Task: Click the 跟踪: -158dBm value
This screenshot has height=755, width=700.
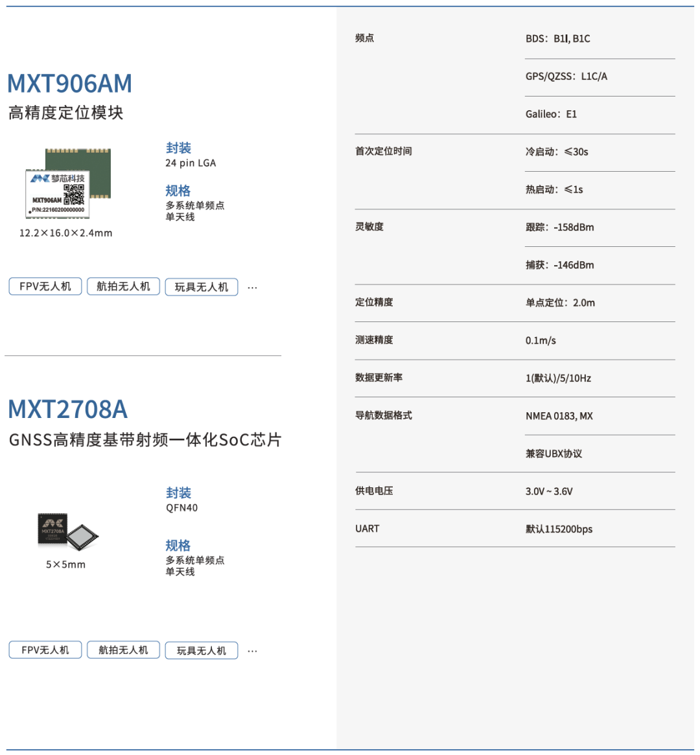Action: tap(560, 227)
